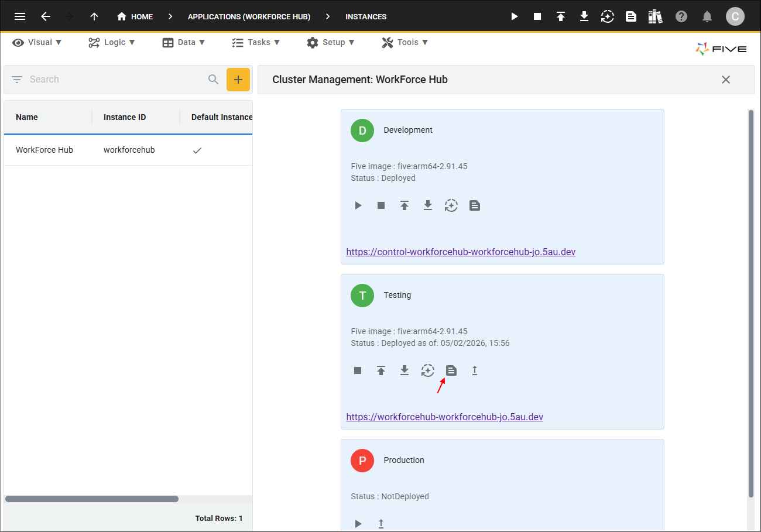Expand the Tools dropdown menu
The width and height of the screenshot is (761, 532).
(x=405, y=42)
